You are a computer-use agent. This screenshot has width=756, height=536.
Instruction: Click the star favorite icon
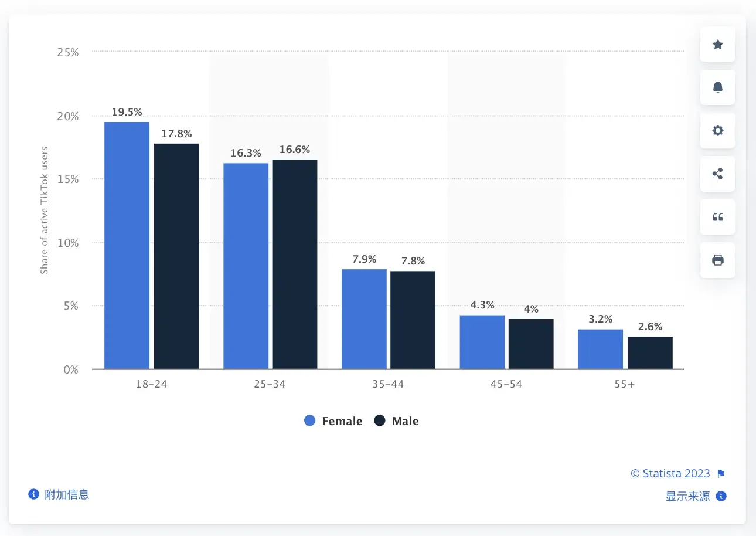(x=717, y=44)
